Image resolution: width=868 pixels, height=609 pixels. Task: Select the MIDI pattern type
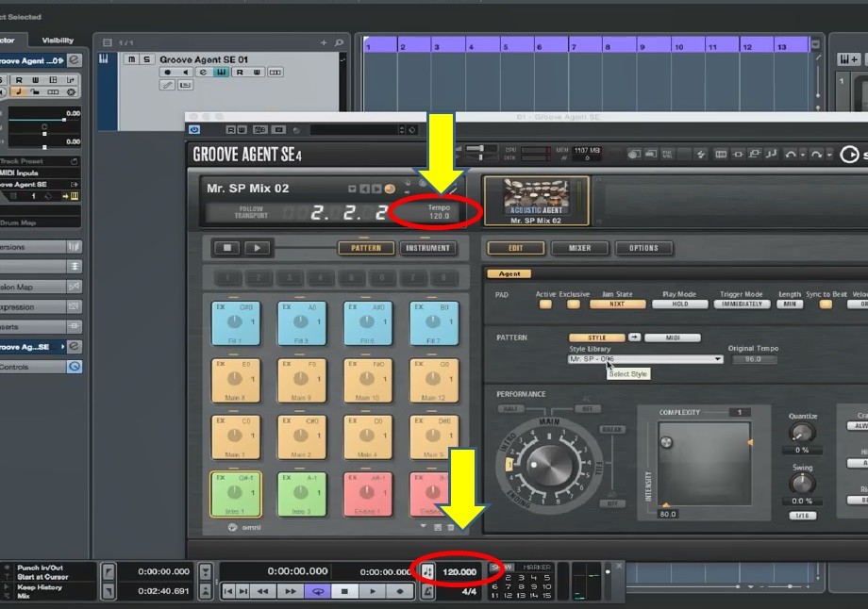(673, 337)
